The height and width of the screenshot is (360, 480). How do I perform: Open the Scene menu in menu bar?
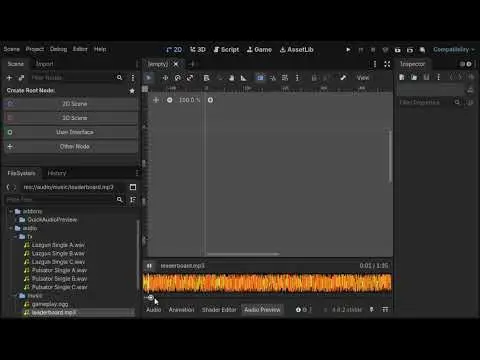(x=11, y=49)
